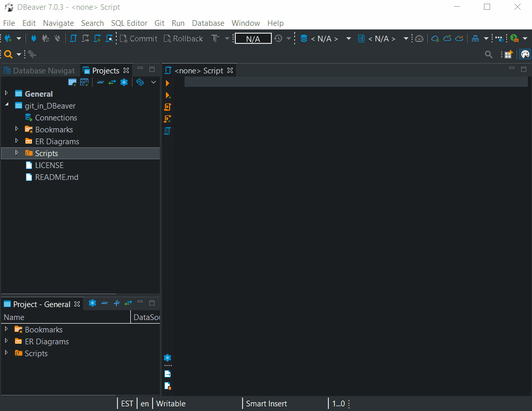The width and height of the screenshot is (532, 411).
Task: Click the Connect plug icon
Action: (x=33, y=38)
